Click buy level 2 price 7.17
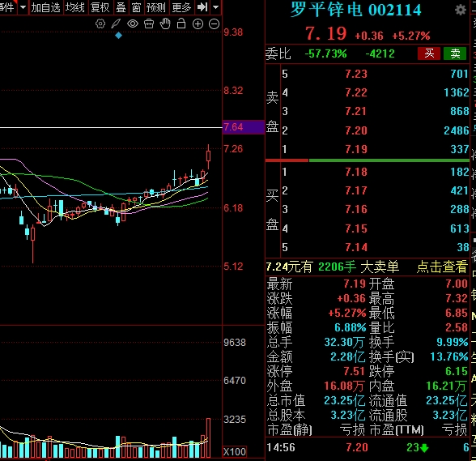Screen dimensions: 476x461 [x=356, y=191]
